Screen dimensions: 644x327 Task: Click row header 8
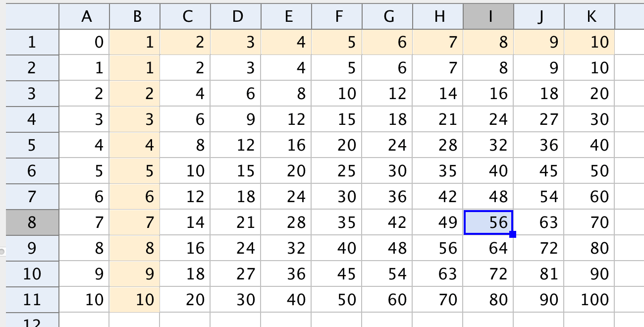(31, 222)
